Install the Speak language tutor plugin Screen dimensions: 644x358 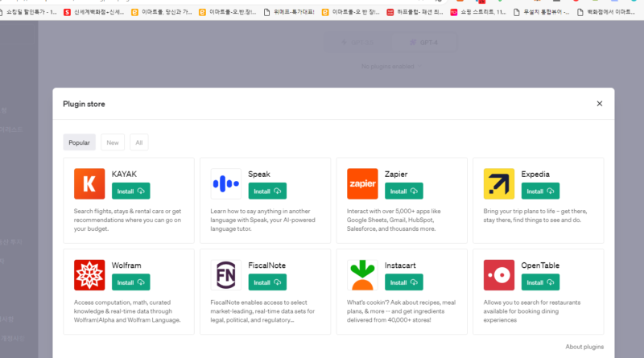pos(267,191)
